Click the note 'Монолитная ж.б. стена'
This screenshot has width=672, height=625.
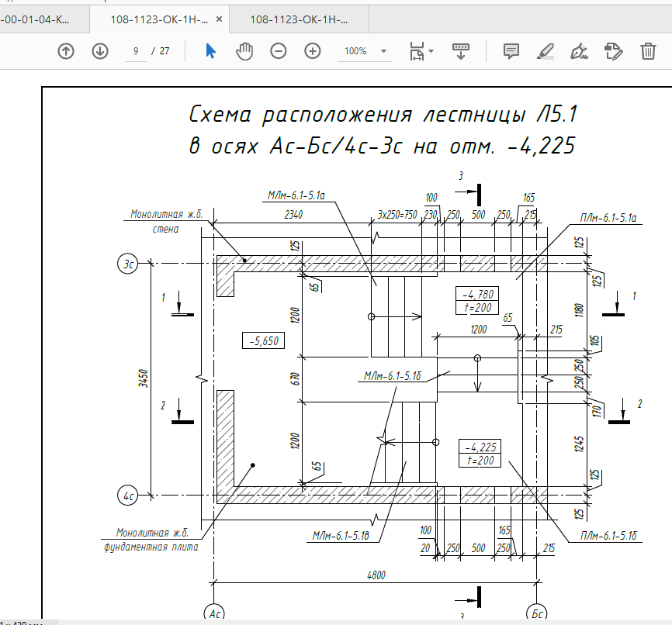166,221
